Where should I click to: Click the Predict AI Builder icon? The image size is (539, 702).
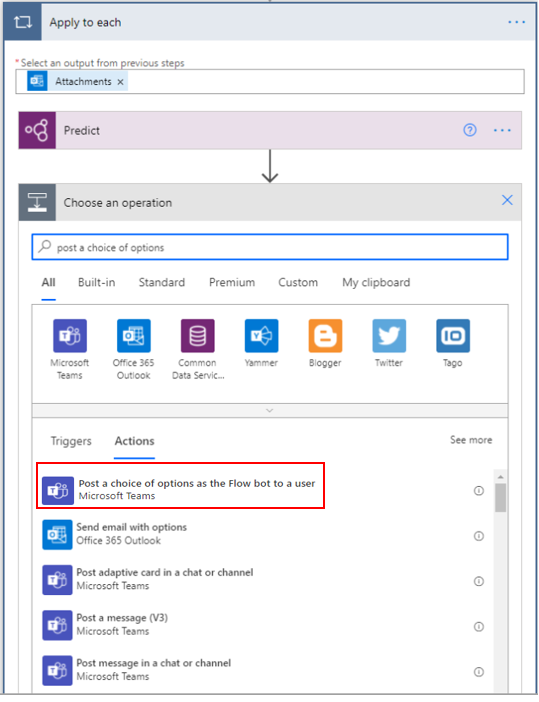tap(37, 130)
